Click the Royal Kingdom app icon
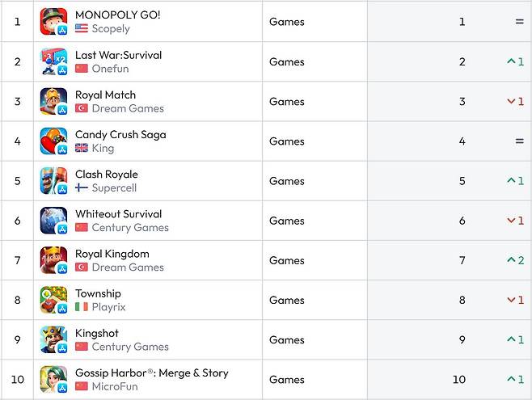Image resolution: width=532 pixels, height=400 pixels. coord(53,260)
